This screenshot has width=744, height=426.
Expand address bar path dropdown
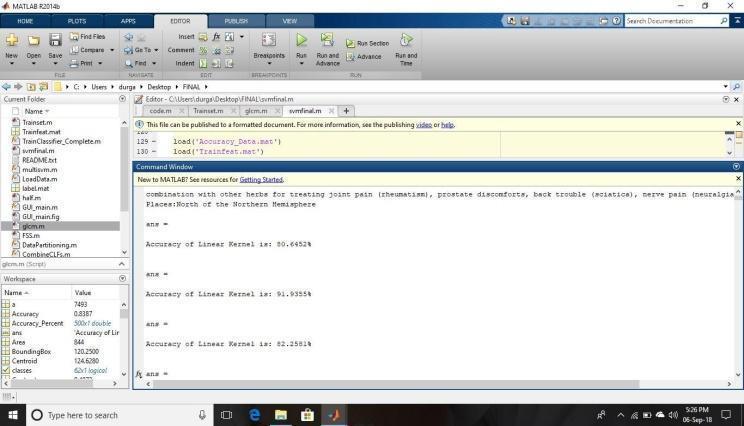725,87
